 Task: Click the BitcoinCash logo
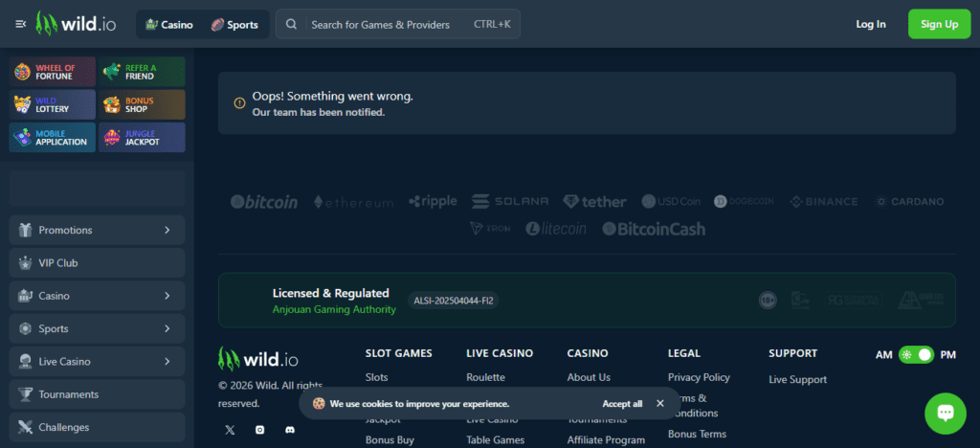(654, 229)
